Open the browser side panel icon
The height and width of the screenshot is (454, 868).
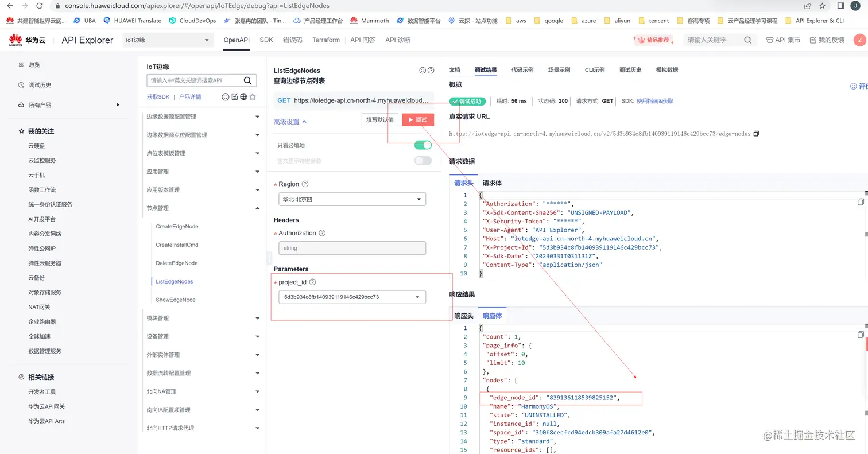[840, 6]
